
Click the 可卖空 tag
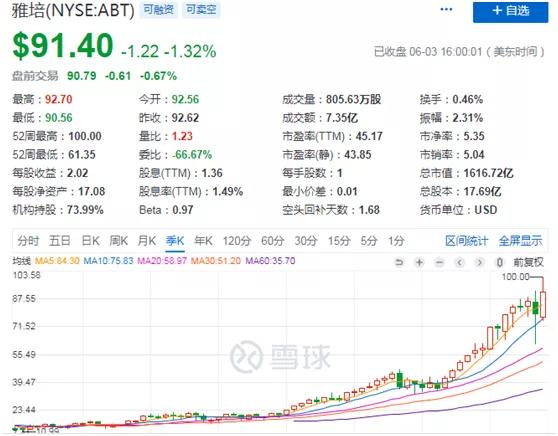(x=201, y=10)
